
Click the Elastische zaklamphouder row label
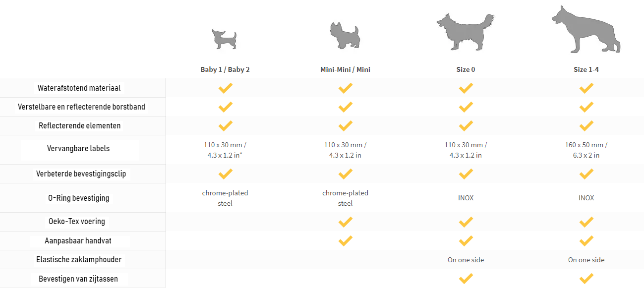(x=79, y=260)
